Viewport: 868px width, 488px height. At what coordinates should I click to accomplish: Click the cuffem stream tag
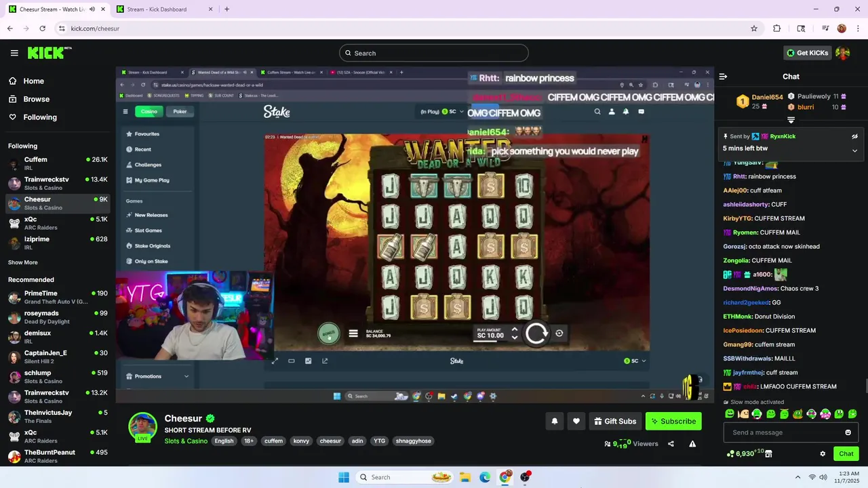pos(273,441)
